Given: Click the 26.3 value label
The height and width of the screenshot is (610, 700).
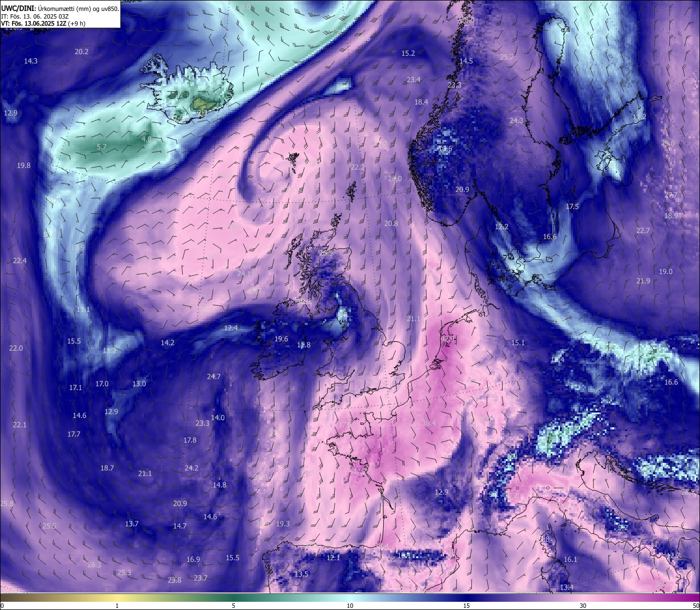Looking at the screenshot, I should 94,565.
